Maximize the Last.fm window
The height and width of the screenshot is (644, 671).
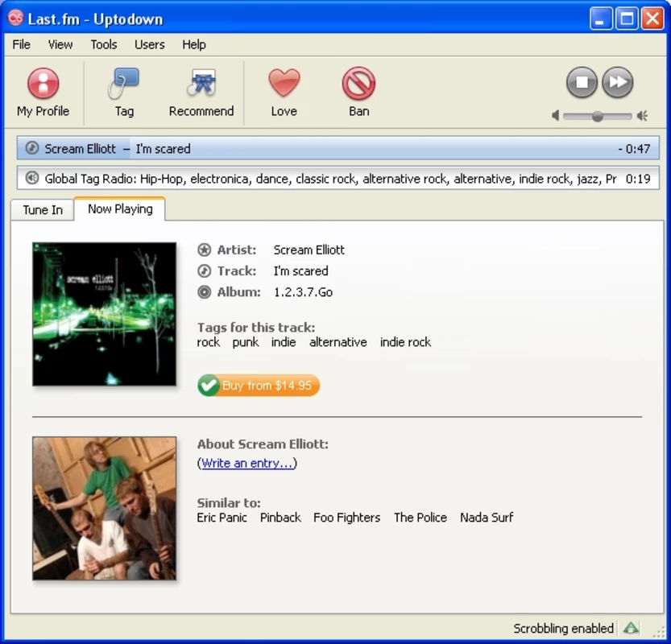627,19
